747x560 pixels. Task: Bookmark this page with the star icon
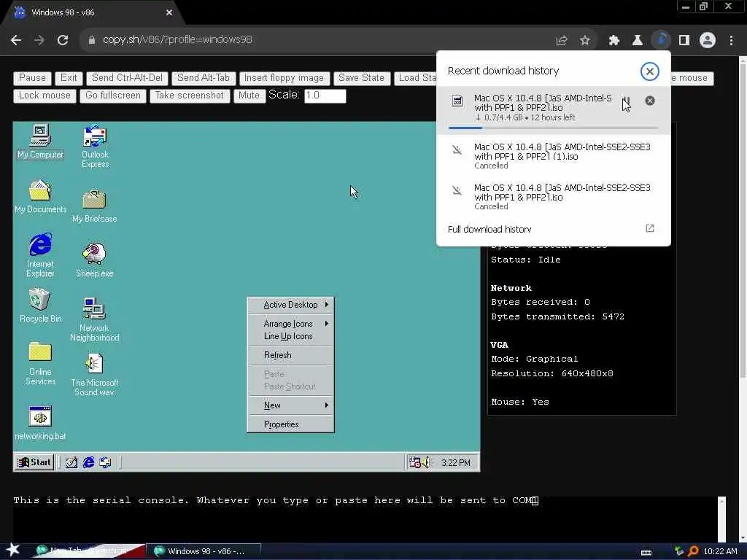pyautogui.click(x=585, y=40)
